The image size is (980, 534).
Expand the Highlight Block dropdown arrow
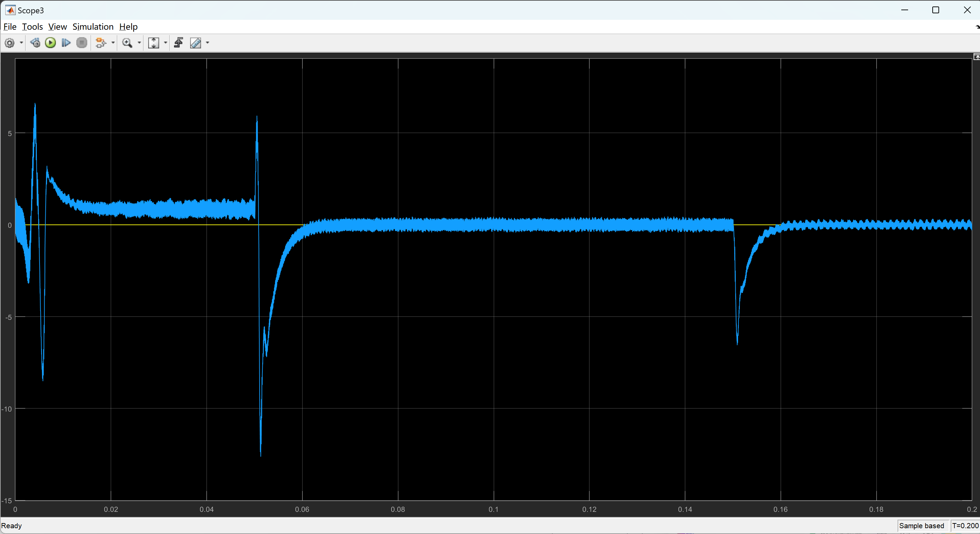(113, 43)
